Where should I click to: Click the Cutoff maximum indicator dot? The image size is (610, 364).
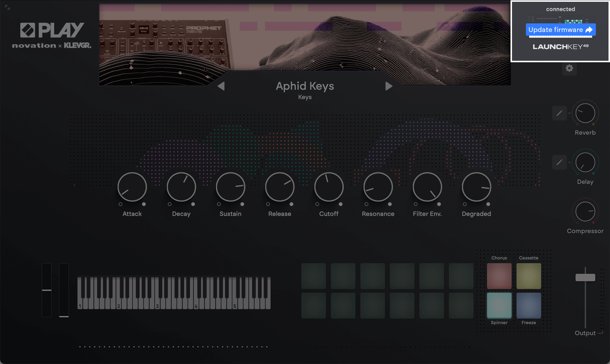point(340,204)
